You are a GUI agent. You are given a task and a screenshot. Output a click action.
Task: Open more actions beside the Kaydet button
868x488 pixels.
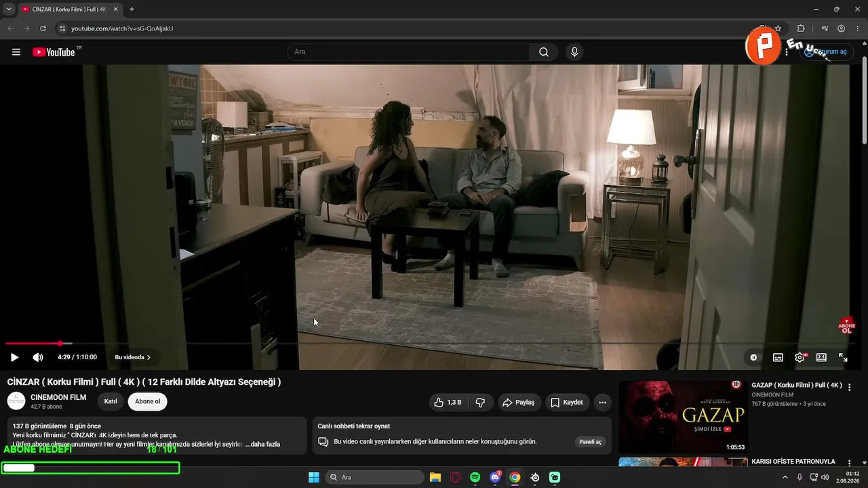click(602, 403)
